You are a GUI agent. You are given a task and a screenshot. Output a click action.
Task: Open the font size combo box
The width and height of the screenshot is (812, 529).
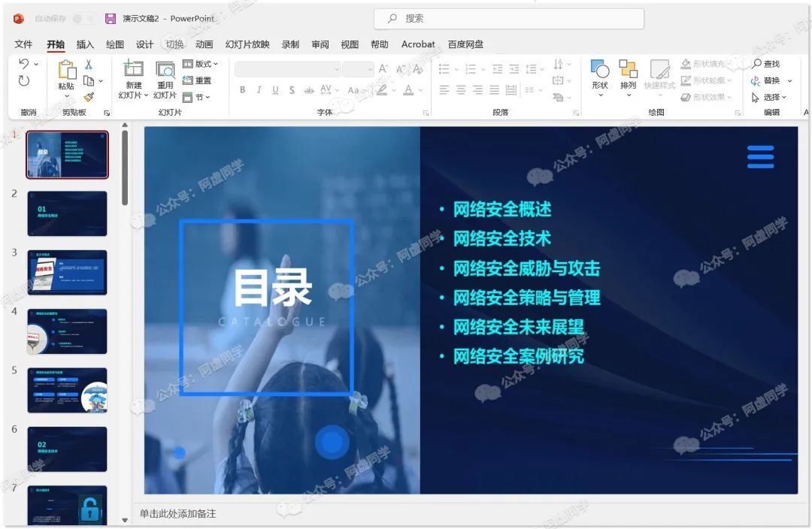358,69
